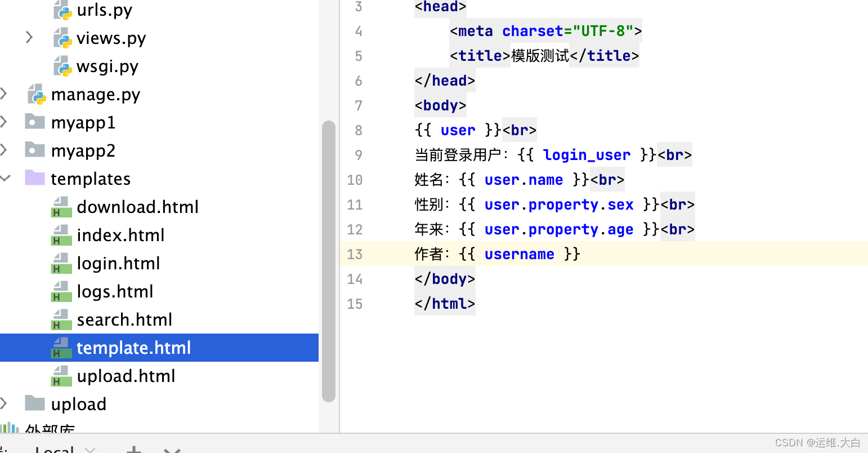Click the views.py Python file icon
Viewport: 868px width, 453px height.
click(62, 38)
